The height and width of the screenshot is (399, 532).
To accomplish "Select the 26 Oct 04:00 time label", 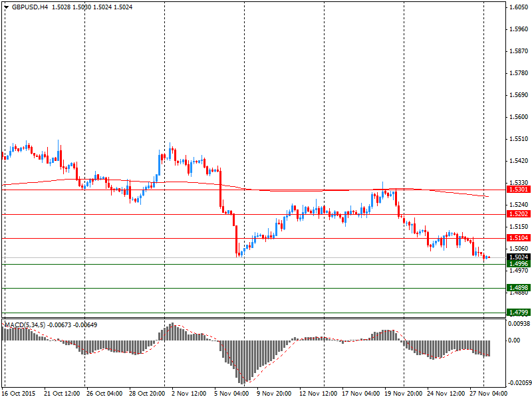I will (x=104, y=394).
